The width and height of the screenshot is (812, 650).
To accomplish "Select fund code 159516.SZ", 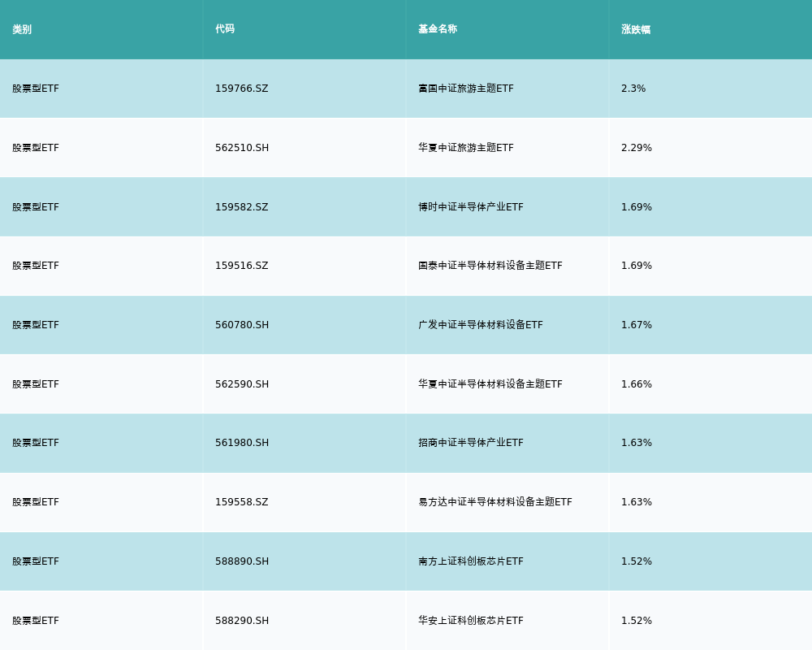I will [x=242, y=266].
